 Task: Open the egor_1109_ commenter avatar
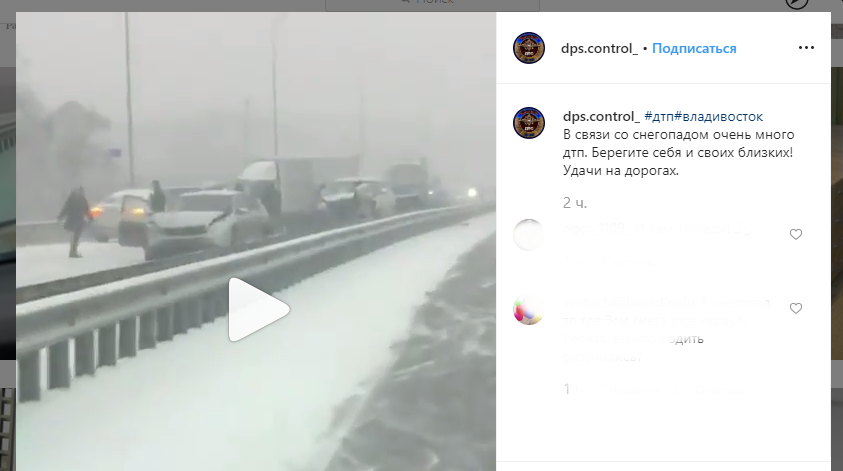click(528, 235)
